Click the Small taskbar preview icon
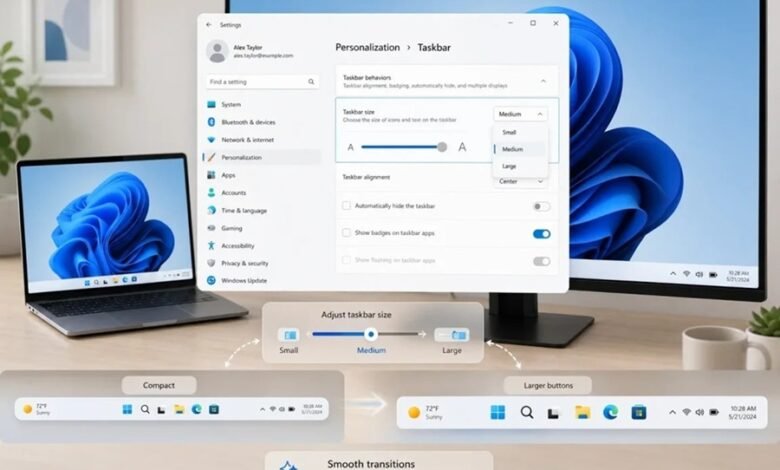780x470 pixels. click(289, 335)
